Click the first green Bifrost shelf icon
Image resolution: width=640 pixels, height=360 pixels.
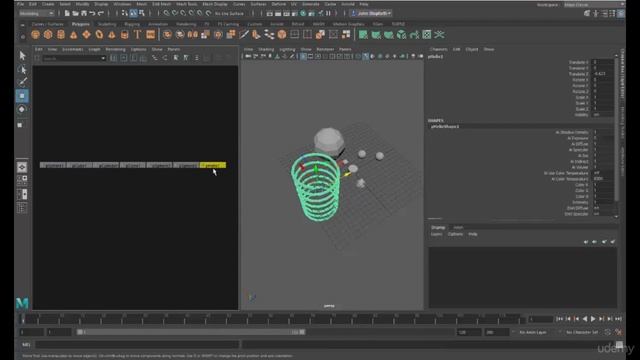tap(363, 35)
